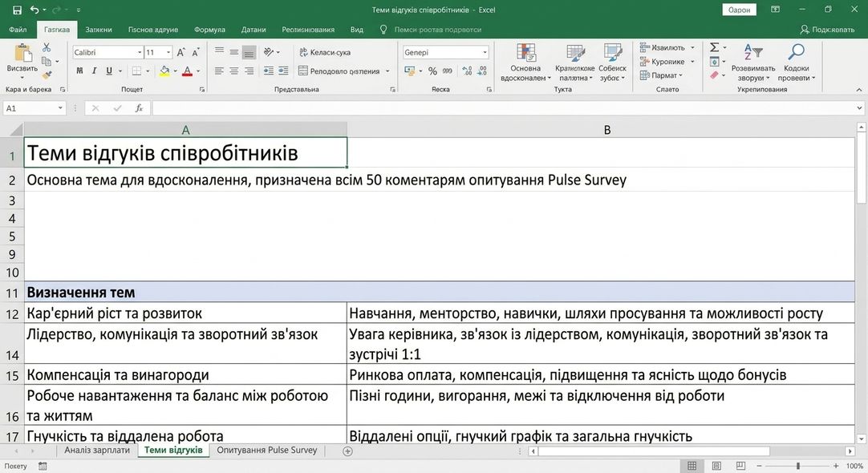The image size is (868, 473).
Task: Click the horizontal scrollbar at the bottom
Action: click(655, 451)
